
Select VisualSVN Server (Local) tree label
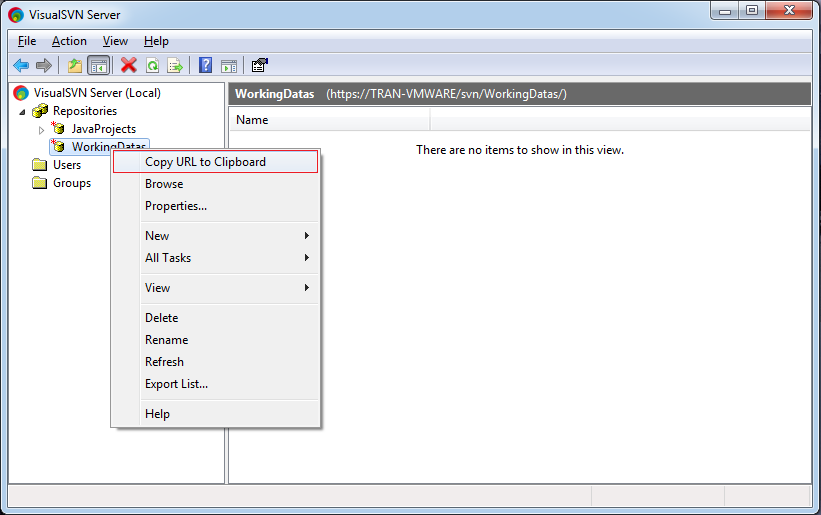(x=97, y=93)
